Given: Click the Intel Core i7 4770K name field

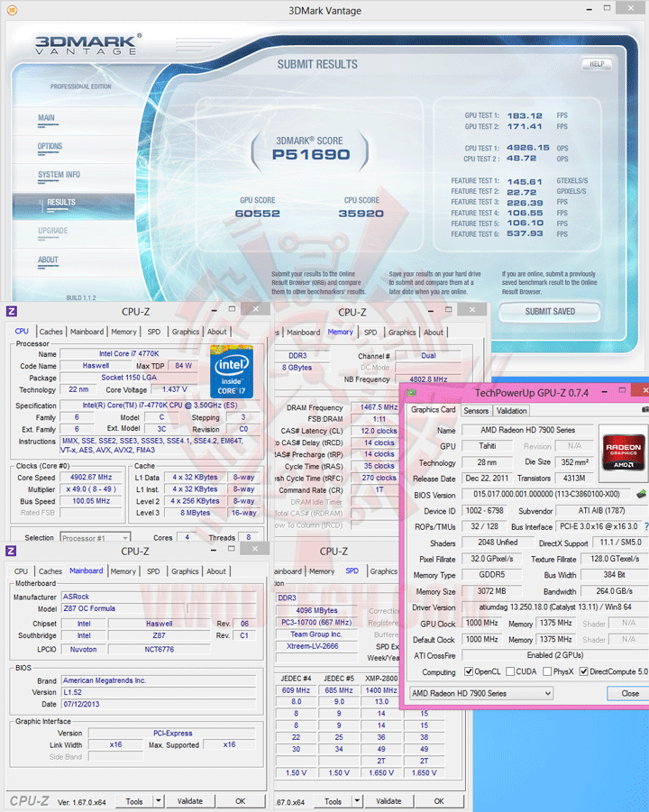Looking at the screenshot, I should tap(129, 353).
